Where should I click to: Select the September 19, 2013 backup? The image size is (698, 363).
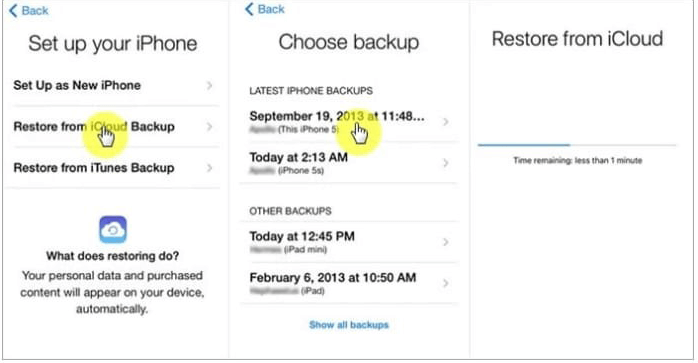point(349,122)
